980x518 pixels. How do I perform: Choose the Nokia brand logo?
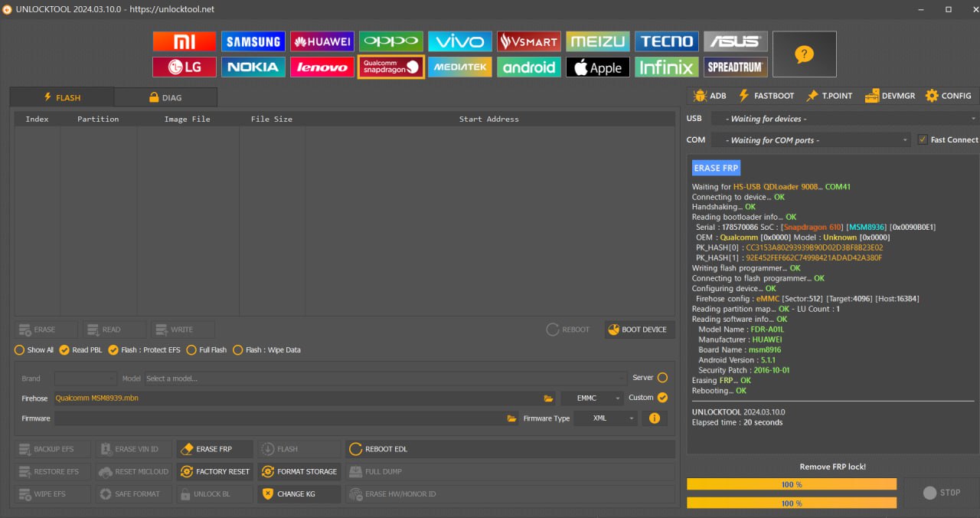(x=253, y=67)
